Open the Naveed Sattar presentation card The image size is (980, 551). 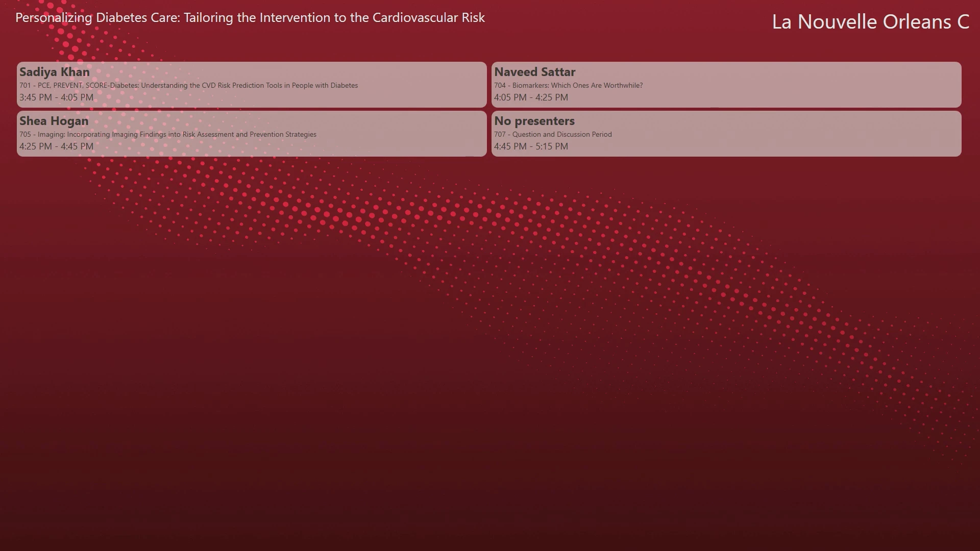(726, 85)
